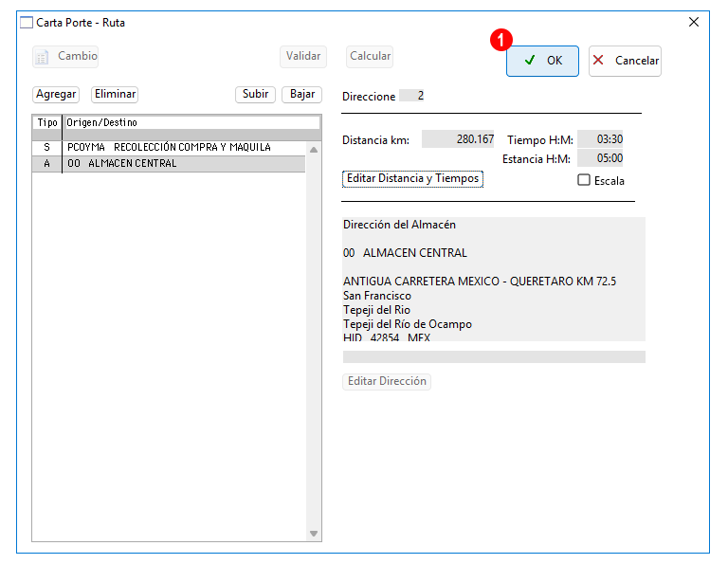Viewport: 728px width, 564px height.
Task: Click the empty gray field below the address
Action: click(x=494, y=357)
